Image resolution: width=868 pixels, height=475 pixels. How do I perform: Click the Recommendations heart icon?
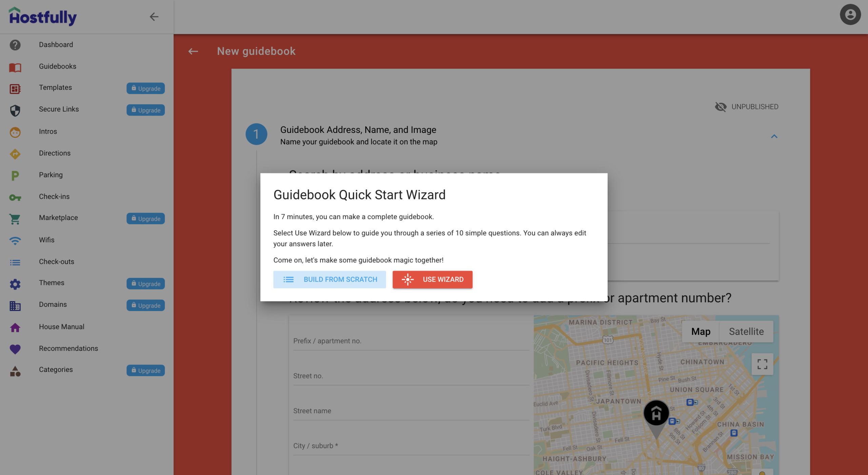pos(15,349)
